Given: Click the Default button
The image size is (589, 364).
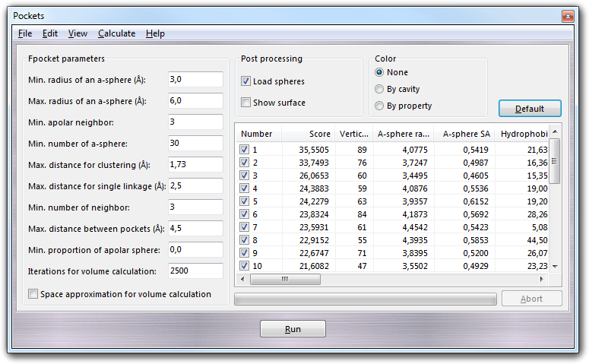Looking at the screenshot, I should coord(530,109).
